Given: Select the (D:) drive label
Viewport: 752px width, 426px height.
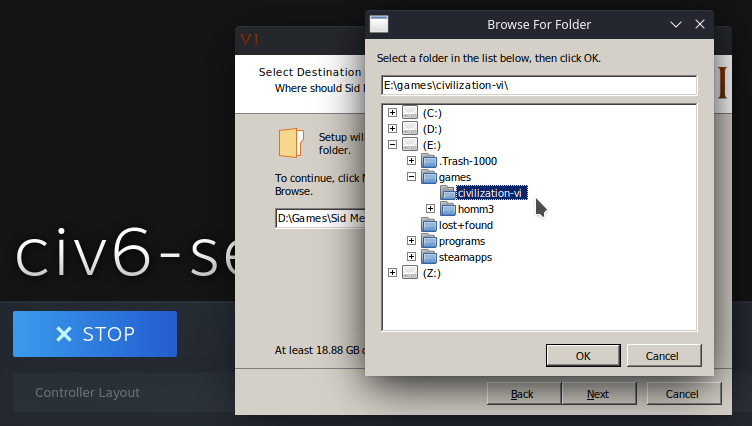Looking at the screenshot, I should (432, 129).
